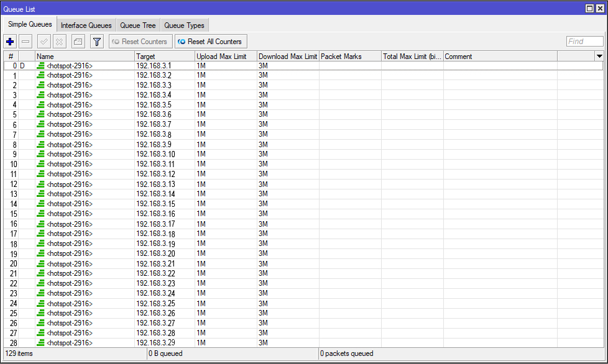Viewport: 608px width, 364px height.
Task: Go to the Queue Types tab
Action: pyautogui.click(x=183, y=25)
